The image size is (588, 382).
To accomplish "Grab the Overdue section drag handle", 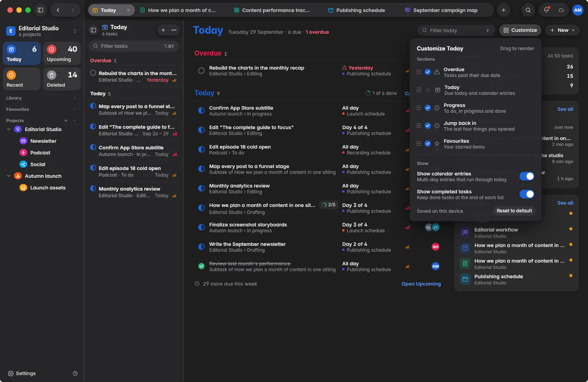I will [x=418, y=72].
